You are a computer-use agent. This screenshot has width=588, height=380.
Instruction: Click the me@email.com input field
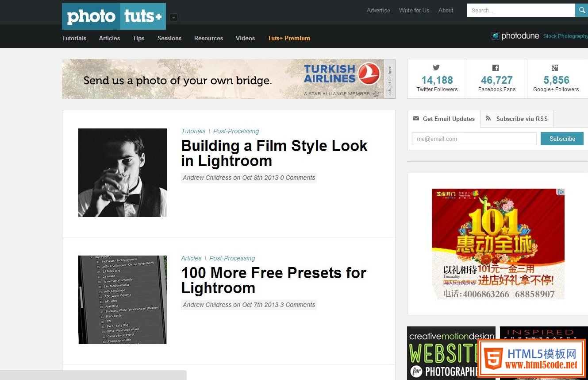474,139
